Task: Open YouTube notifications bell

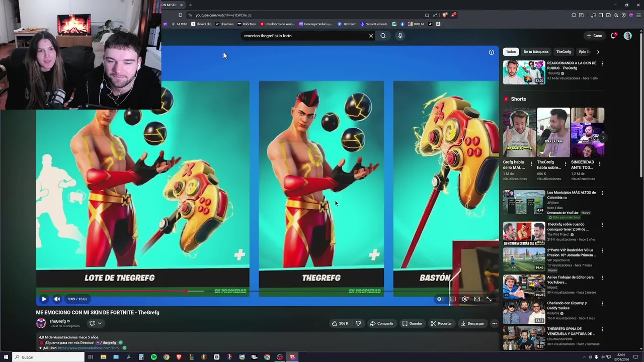Action: point(613,36)
